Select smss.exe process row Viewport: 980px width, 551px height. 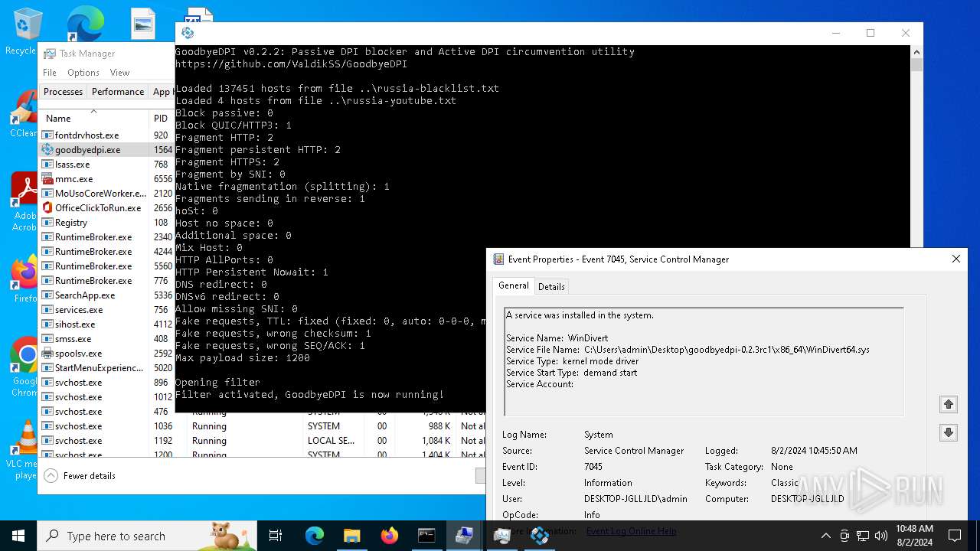tap(106, 339)
